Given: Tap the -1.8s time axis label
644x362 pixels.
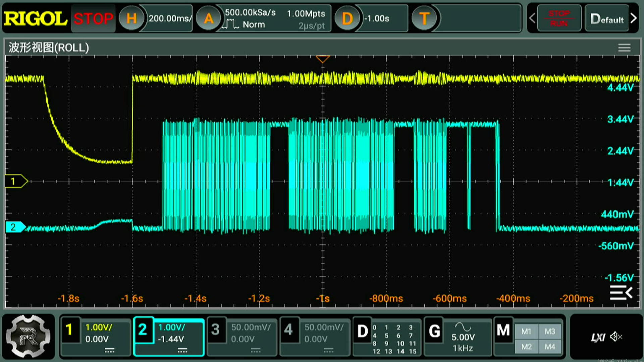Looking at the screenshot, I should [68, 298].
